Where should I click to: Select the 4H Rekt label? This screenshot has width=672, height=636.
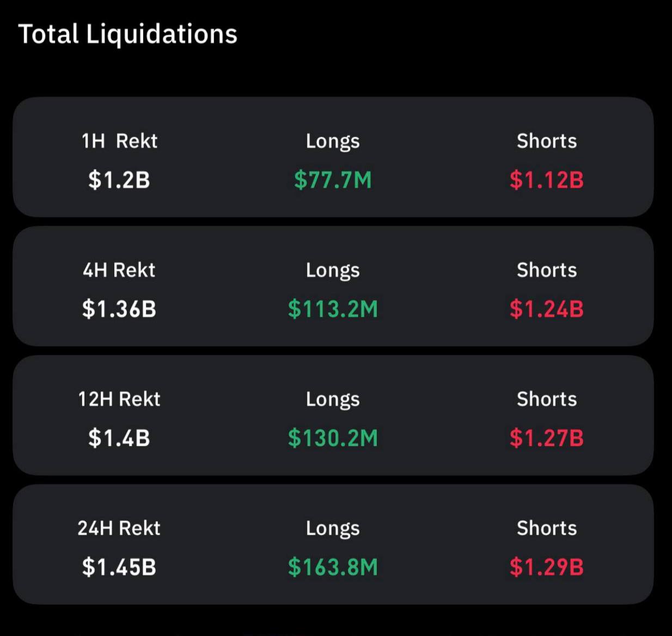(x=119, y=270)
